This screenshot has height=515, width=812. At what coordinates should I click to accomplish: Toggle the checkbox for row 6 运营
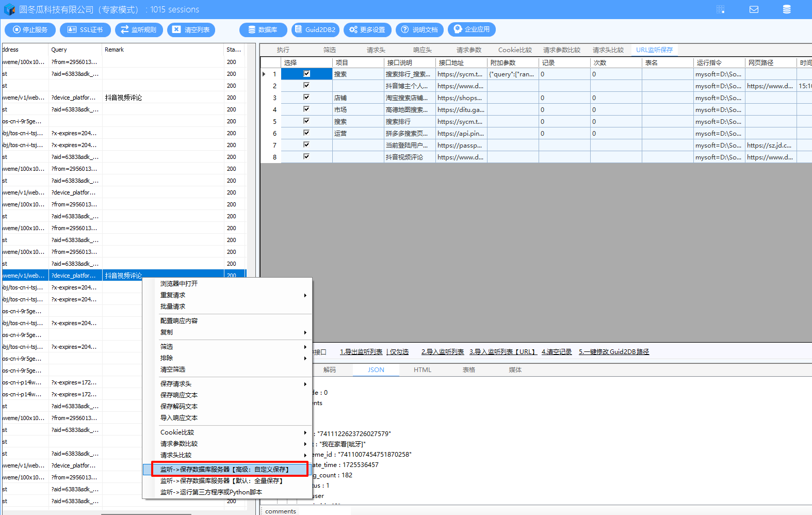306,133
